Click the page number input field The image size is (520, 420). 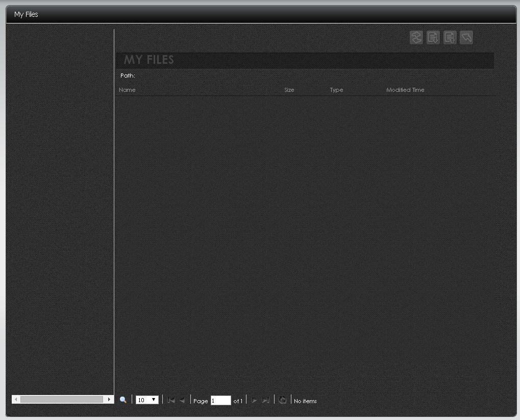click(x=221, y=401)
